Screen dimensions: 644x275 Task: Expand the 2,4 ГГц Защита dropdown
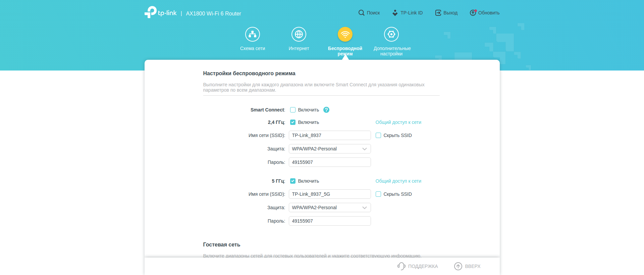[x=329, y=149]
